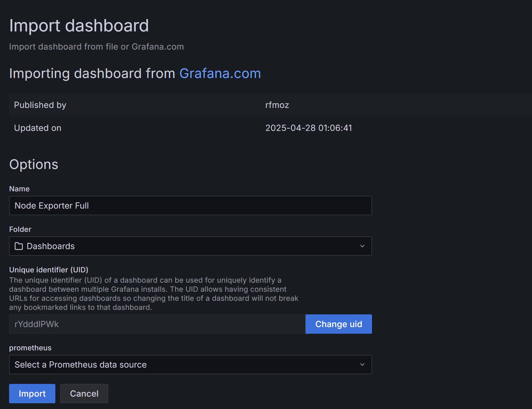The height and width of the screenshot is (409, 532).
Task: Open the Grafana.com link
Action: click(x=220, y=73)
